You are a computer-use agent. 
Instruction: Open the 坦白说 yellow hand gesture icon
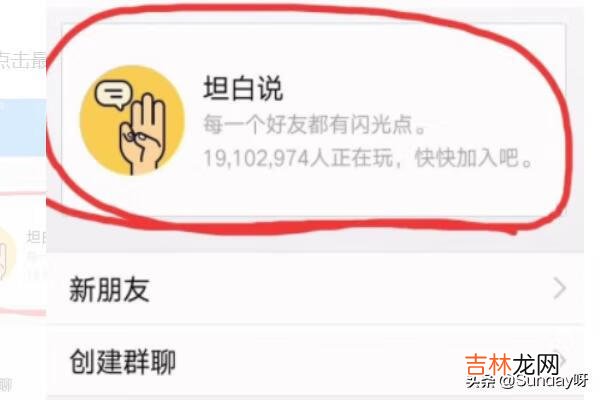[x=132, y=120]
